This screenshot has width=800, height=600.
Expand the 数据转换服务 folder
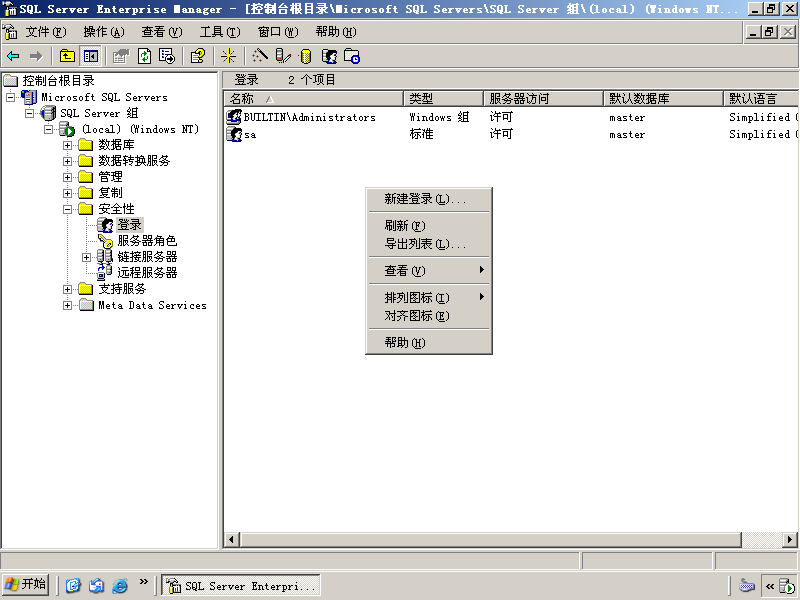pyautogui.click(x=67, y=161)
